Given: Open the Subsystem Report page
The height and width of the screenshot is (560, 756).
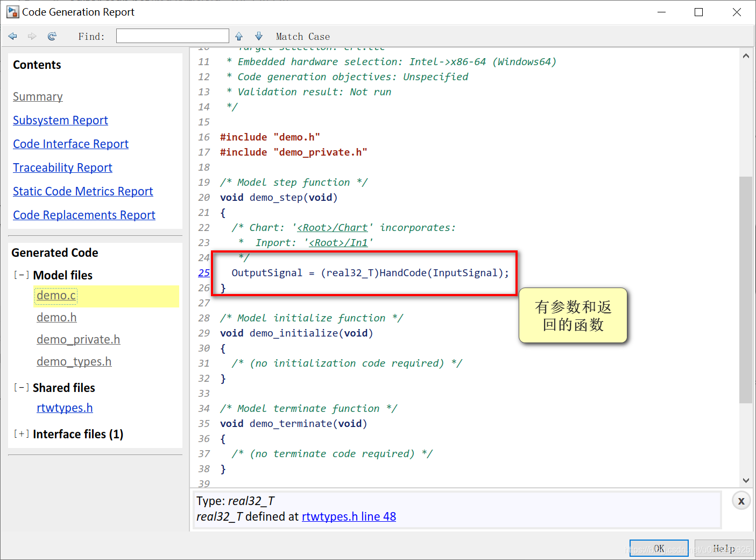Looking at the screenshot, I should coord(60,120).
